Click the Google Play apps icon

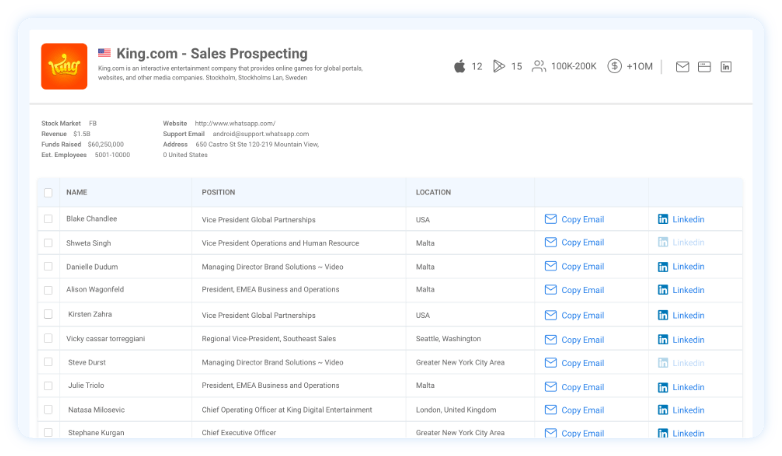pyautogui.click(x=499, y=66)
